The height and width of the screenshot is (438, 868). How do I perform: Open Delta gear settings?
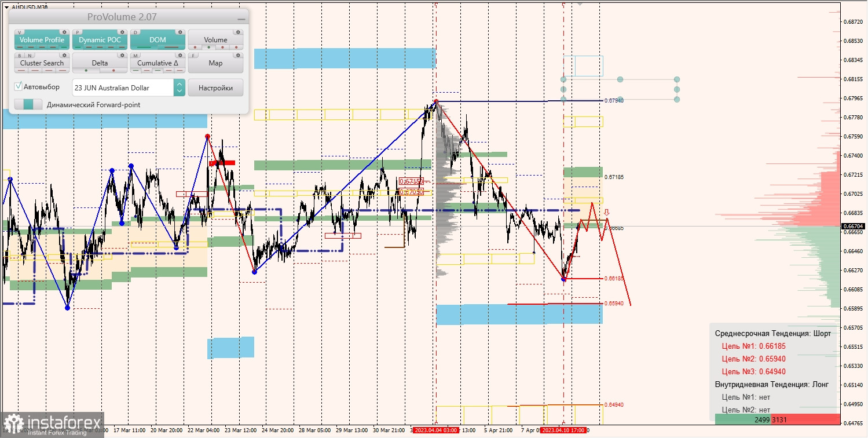click(122, 56)
